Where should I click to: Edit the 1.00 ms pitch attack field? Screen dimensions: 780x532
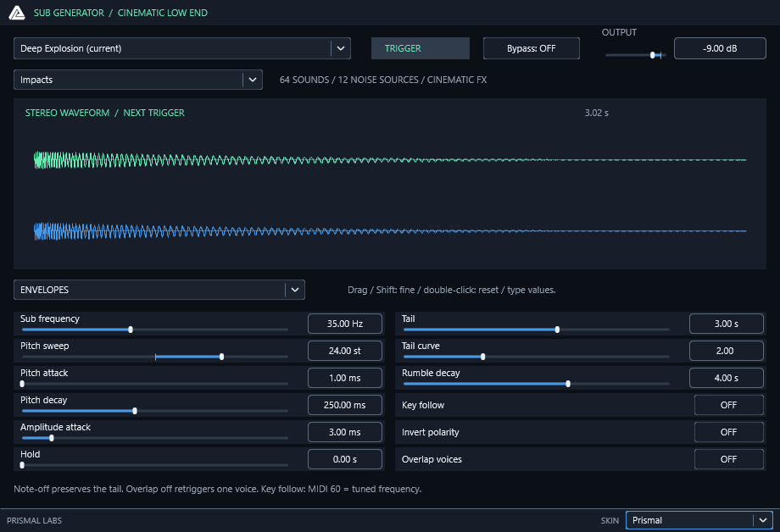tap(345, 378)
